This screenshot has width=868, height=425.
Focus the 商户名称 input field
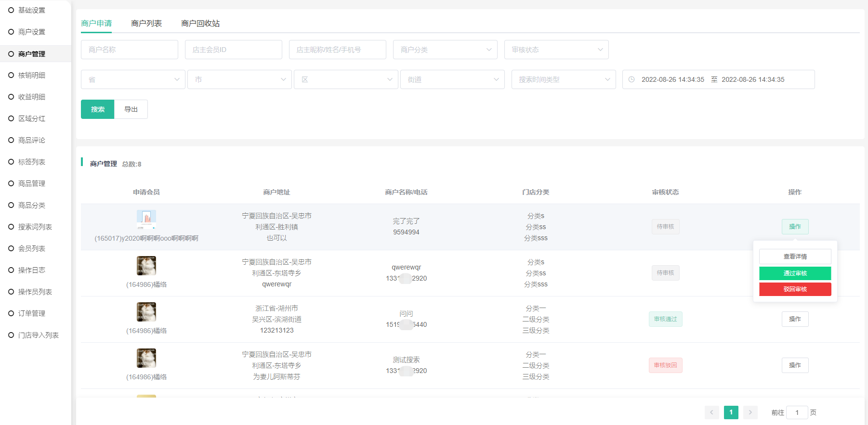pyautogui.click(x=130, y=50)
